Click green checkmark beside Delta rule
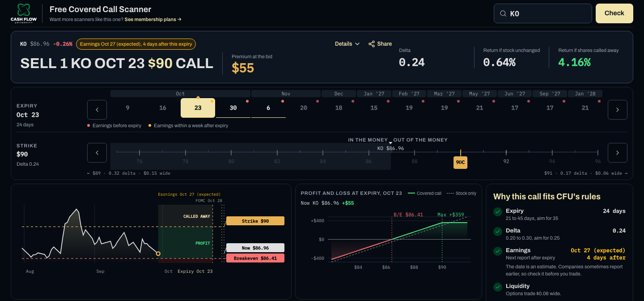 (497, 232)
